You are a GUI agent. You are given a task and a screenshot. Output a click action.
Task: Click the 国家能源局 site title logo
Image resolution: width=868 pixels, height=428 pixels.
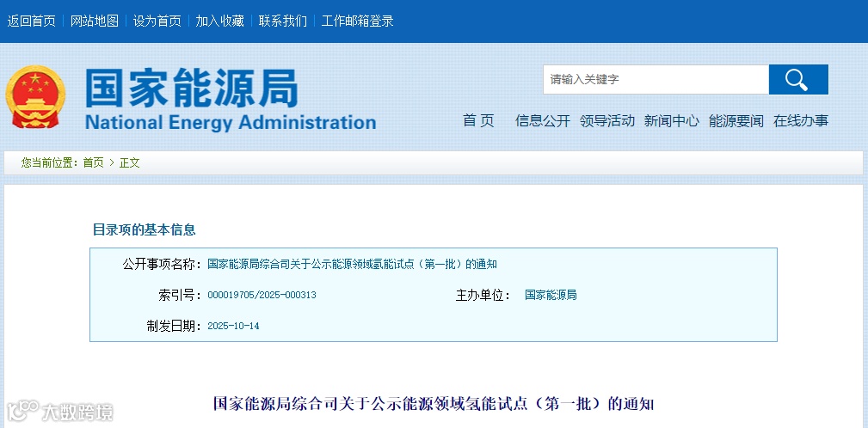[192, 88]
